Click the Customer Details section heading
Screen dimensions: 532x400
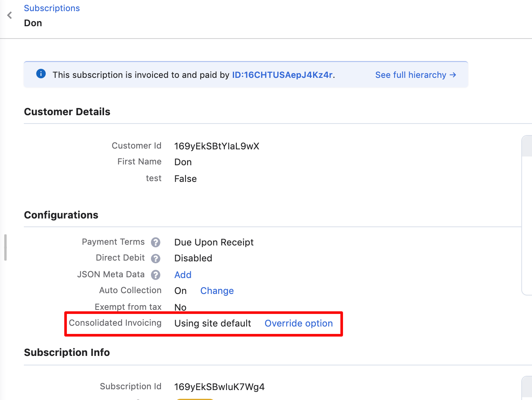pos(67,112)
